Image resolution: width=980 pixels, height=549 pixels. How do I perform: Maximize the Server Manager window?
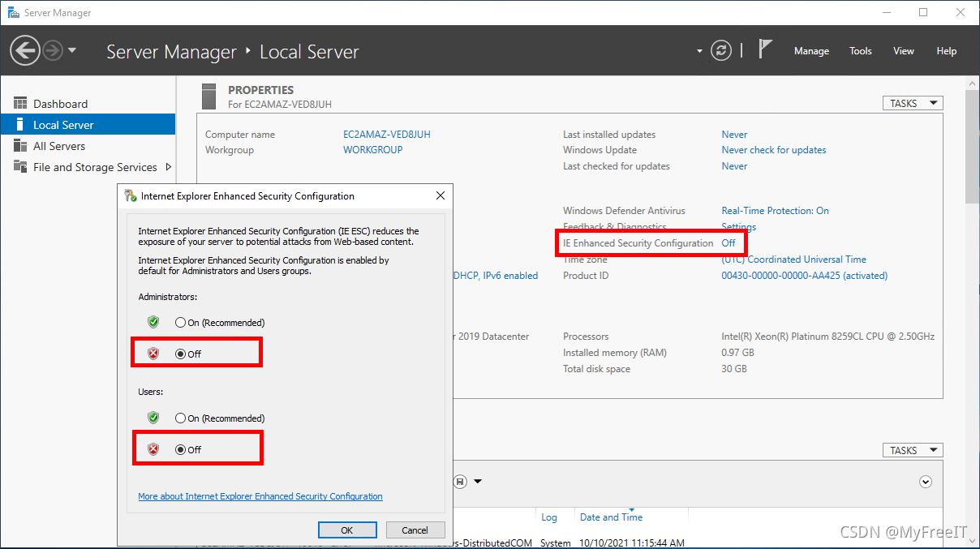[x=923, y=12]
